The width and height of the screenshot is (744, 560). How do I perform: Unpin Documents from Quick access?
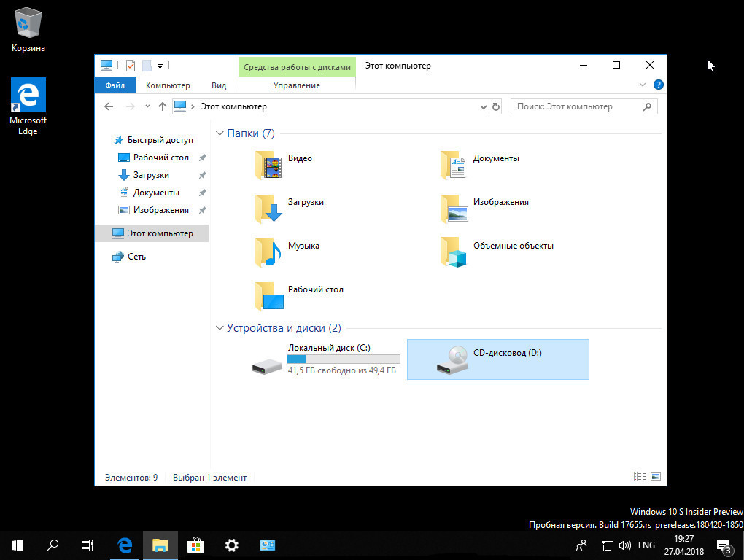coord(203,192)
